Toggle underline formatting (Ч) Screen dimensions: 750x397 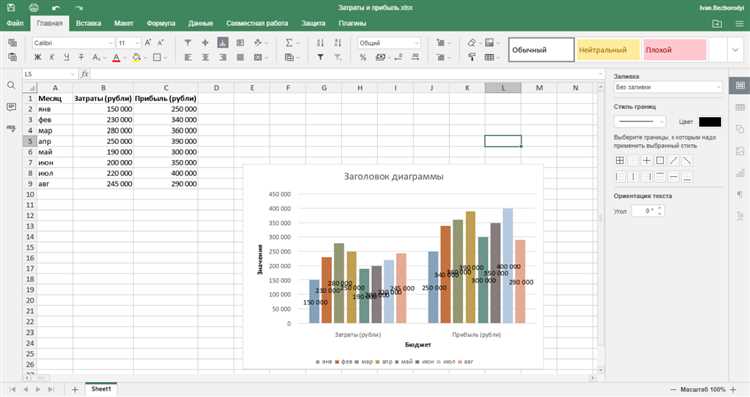(x=66, y=57)
